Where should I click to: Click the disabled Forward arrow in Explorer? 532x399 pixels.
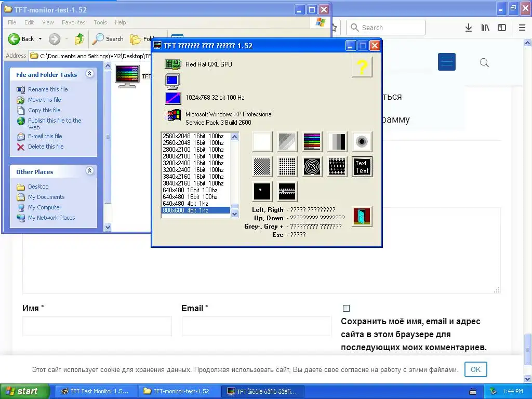54,39
